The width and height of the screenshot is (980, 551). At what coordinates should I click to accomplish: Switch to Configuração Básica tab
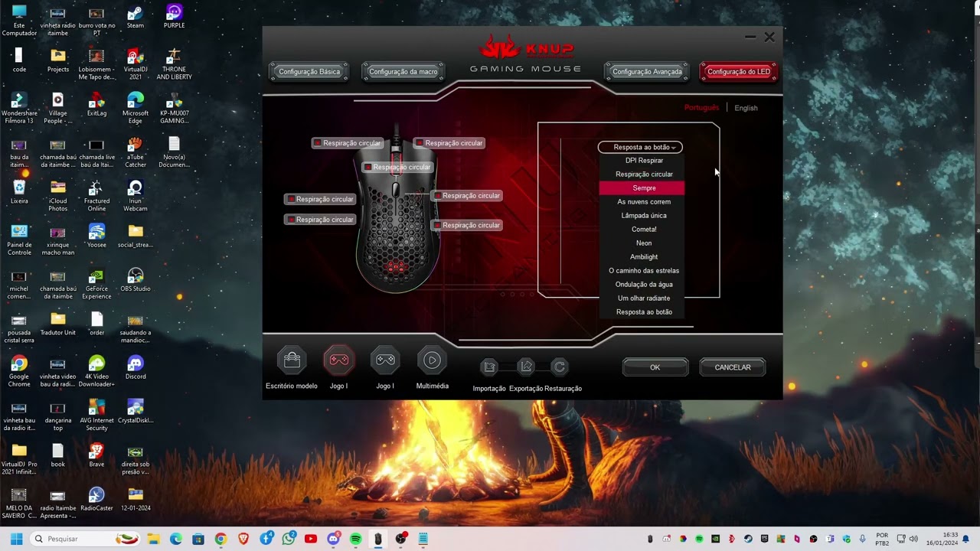[x=309, y=72]
